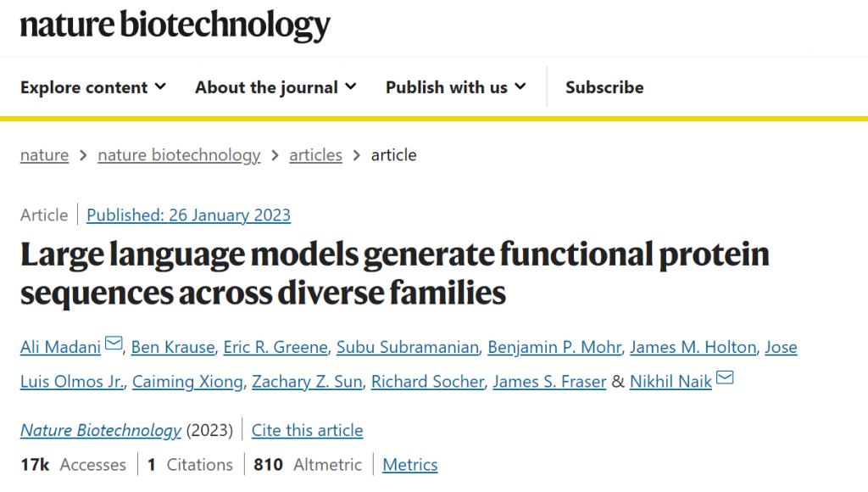Click the Subscribe menu item
The height and width of the screenshot is (492, 868).
(x=604, y=87)
